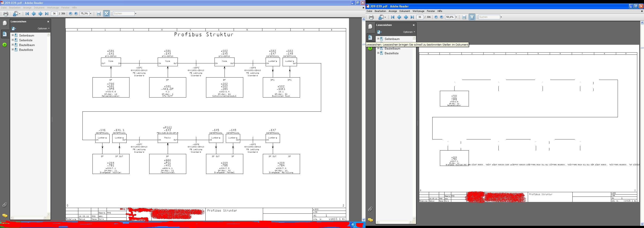Open comments icon in right window sidebar
644x228 pixels.
click(x=370, y=220)
